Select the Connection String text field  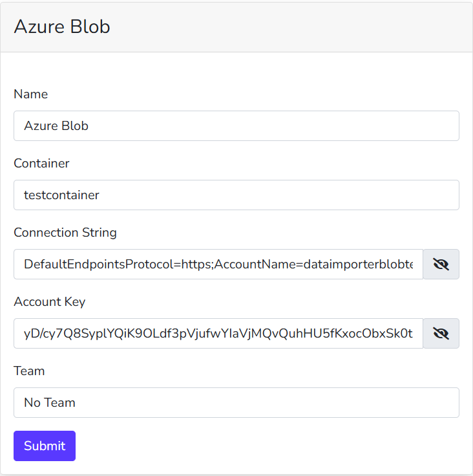point(218,264)
